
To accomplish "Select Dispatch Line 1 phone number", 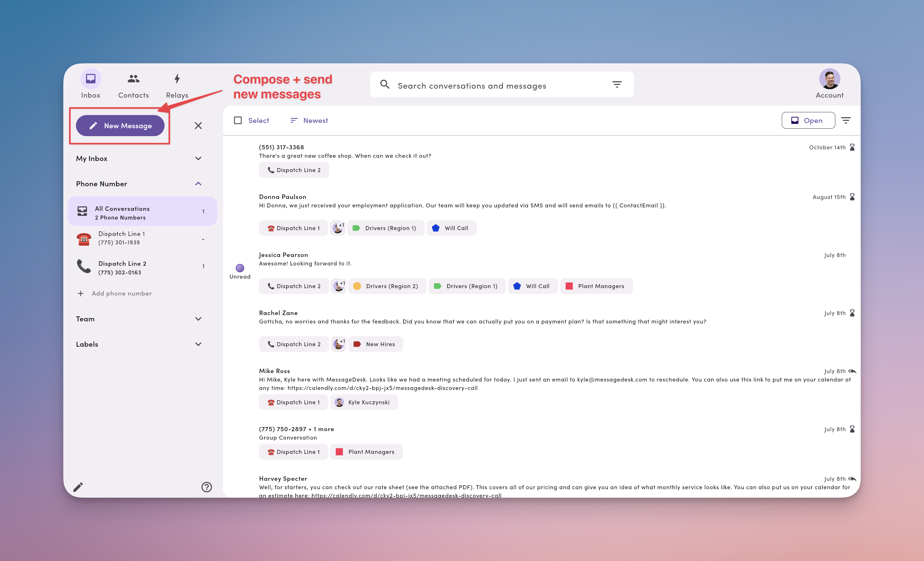I will pos(122,238).
